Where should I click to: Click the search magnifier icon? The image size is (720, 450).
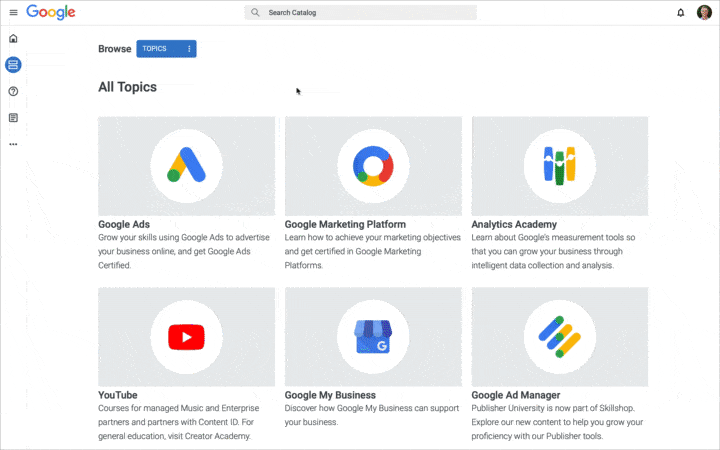(x=255, y=12)
